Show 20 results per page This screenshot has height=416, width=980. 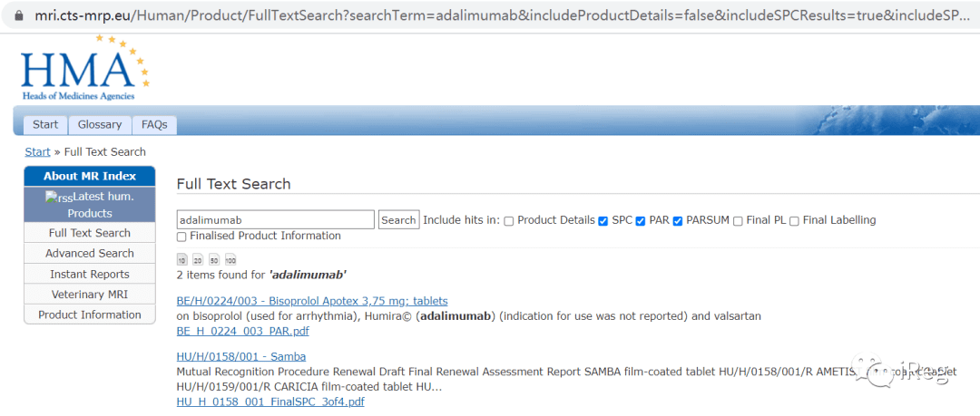[x=198, y=260]
